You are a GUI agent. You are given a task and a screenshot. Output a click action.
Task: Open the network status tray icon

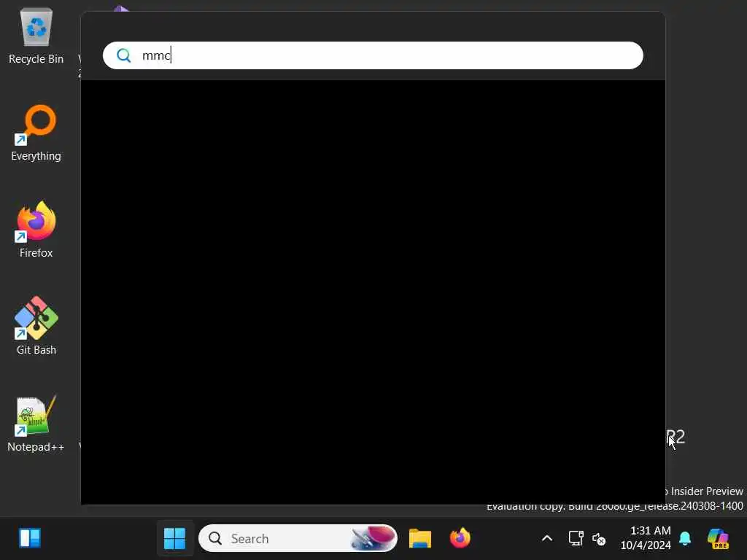pyautogui.click(x=576, y=539)
